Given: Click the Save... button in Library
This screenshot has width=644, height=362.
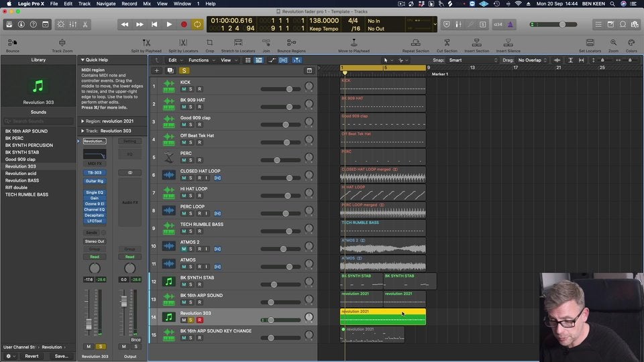Looking at the screenshot, I should pos(61,356).
